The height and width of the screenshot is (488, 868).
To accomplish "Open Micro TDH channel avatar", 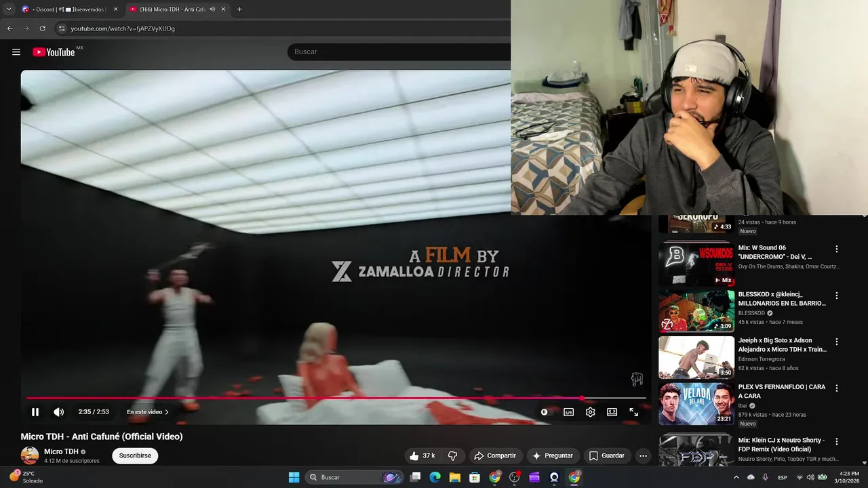I will coord(30,455).
